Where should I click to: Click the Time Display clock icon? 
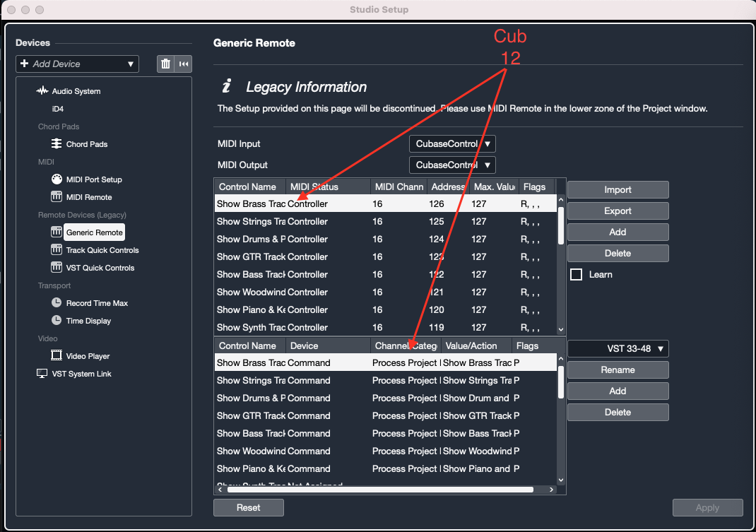(57, 320)
